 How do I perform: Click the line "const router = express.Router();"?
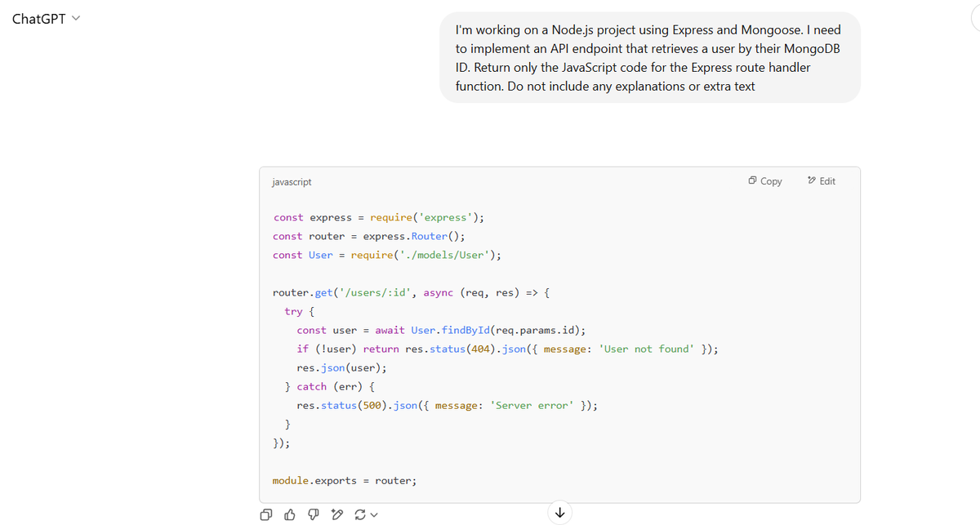tap(369, 237)
